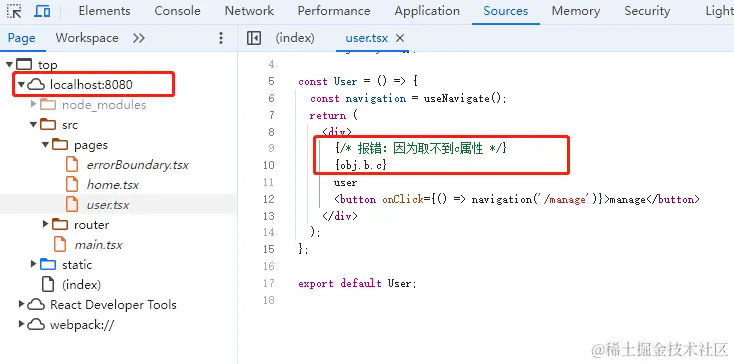734x364 pixels.
Task: Open the Memory tab
Action: click(x=576, y=11)
